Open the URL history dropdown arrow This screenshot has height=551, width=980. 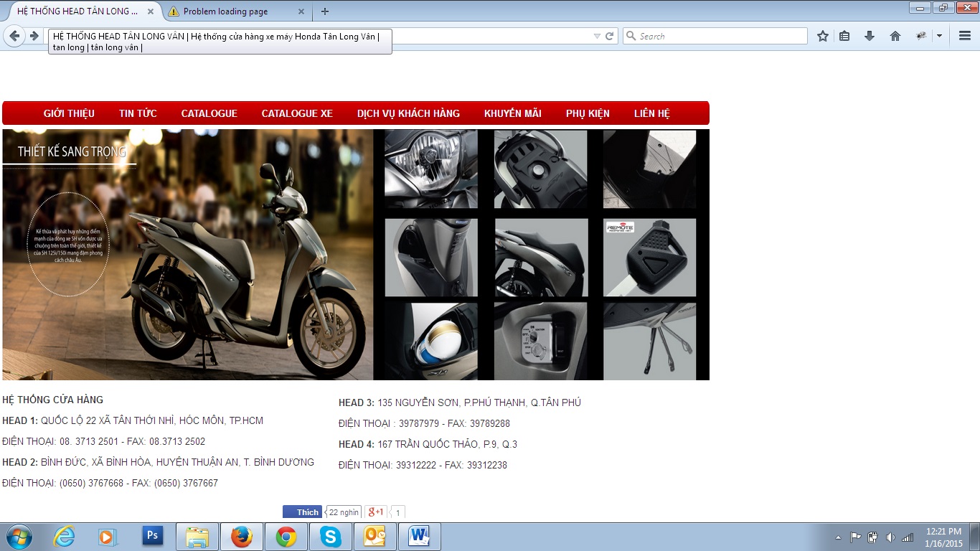click(597, 36)
